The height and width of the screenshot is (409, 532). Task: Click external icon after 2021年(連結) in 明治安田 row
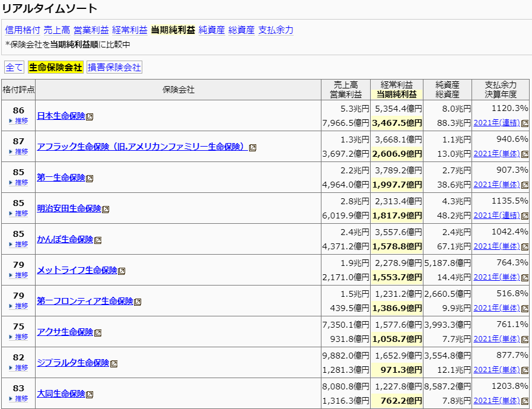pos(524,215)
